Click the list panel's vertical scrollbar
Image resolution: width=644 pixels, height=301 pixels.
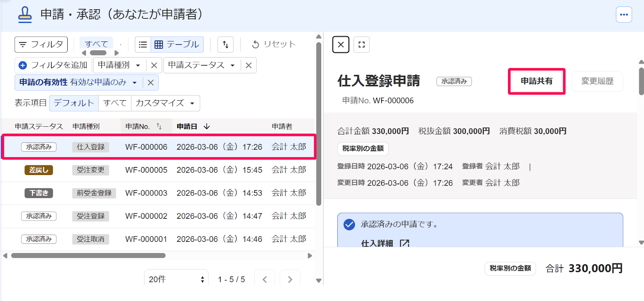[319, 124]
